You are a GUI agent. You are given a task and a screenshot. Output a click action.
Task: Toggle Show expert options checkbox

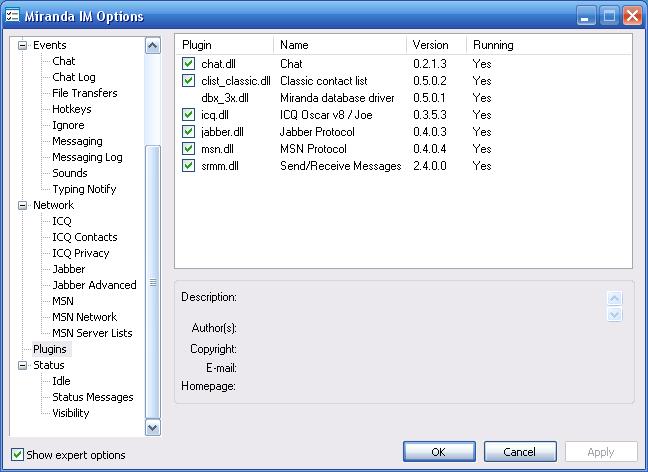[x=17, y=455]
